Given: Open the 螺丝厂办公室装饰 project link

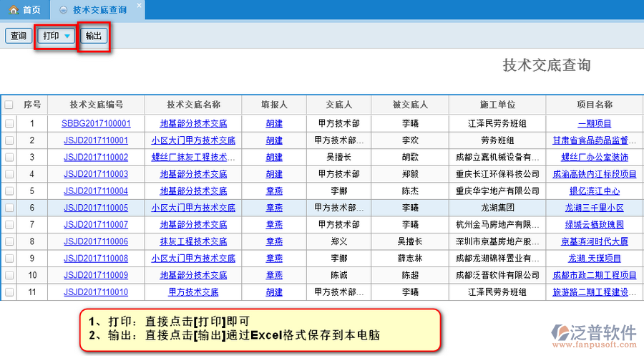Looking at the screenshot, I should tap(594, 157).
